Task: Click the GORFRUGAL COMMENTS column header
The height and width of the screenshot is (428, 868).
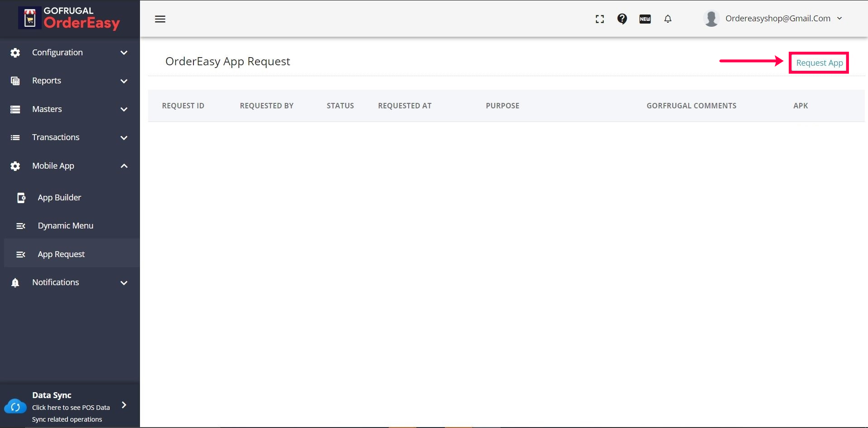Action: (691, 106)
